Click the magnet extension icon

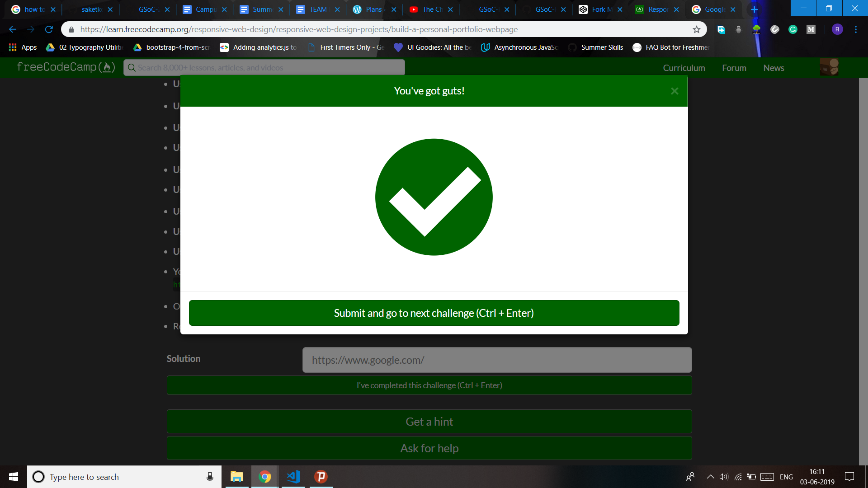pyautogui.click(x=775, y=29)
